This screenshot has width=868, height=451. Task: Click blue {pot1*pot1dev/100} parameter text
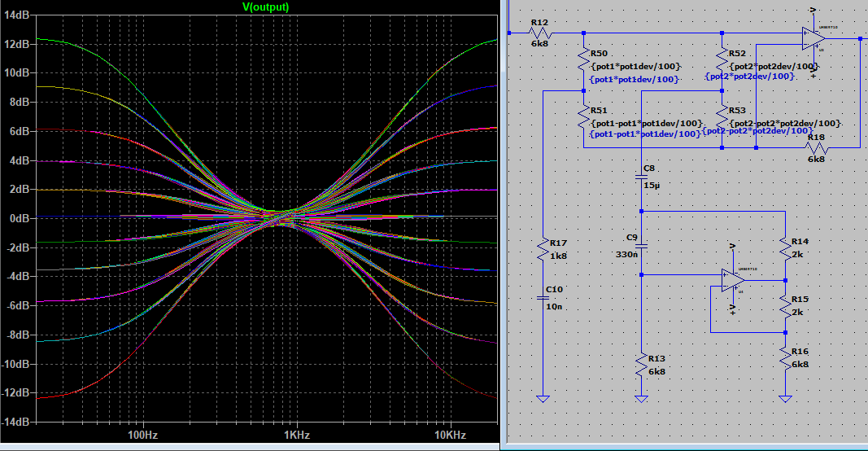(635, 79)
